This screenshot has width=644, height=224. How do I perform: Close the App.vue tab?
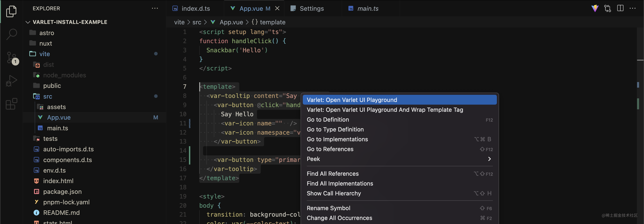pos(277,8)
